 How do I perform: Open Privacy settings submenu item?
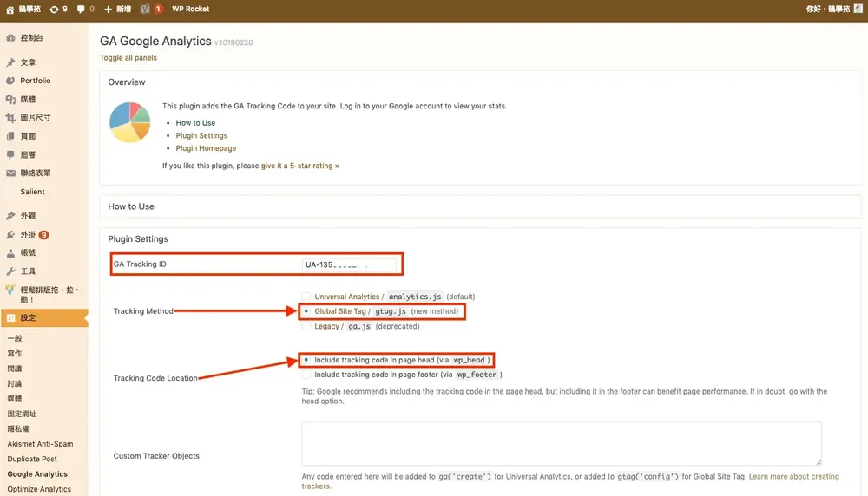pos(18,429)
